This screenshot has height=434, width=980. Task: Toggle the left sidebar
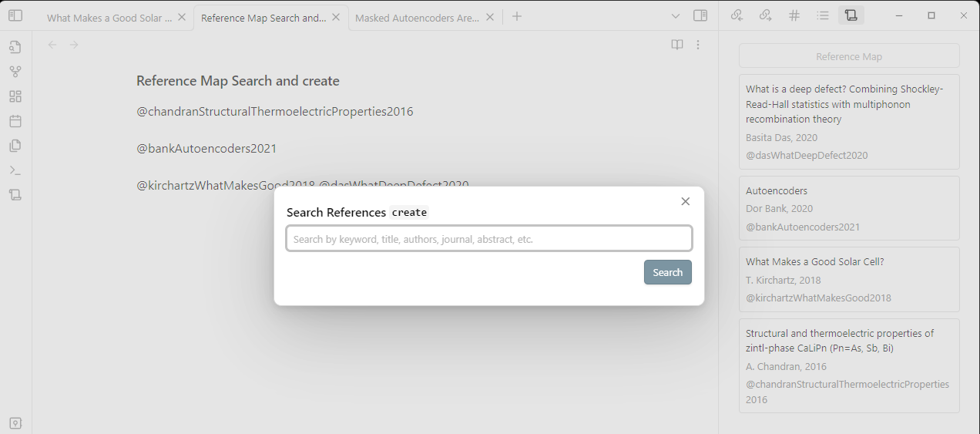(15, 15)
